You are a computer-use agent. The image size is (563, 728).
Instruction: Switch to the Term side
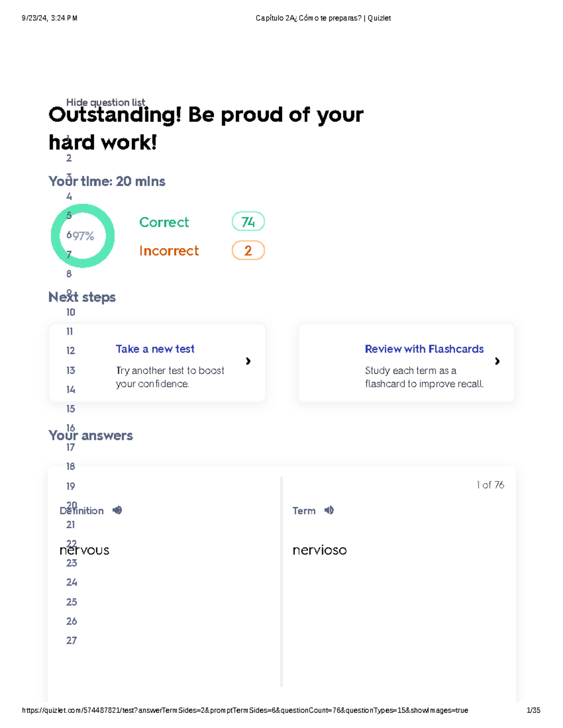pyautogui.click(x=304, y=510)
